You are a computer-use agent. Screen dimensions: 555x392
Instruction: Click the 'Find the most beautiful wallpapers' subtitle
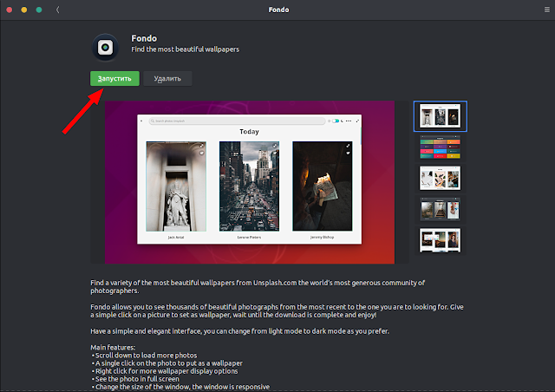185,49
